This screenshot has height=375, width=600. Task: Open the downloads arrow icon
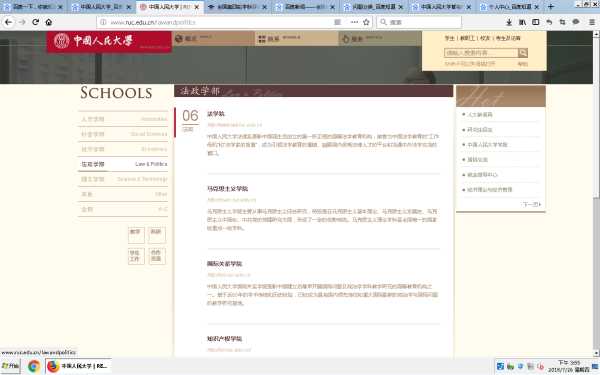509,22
